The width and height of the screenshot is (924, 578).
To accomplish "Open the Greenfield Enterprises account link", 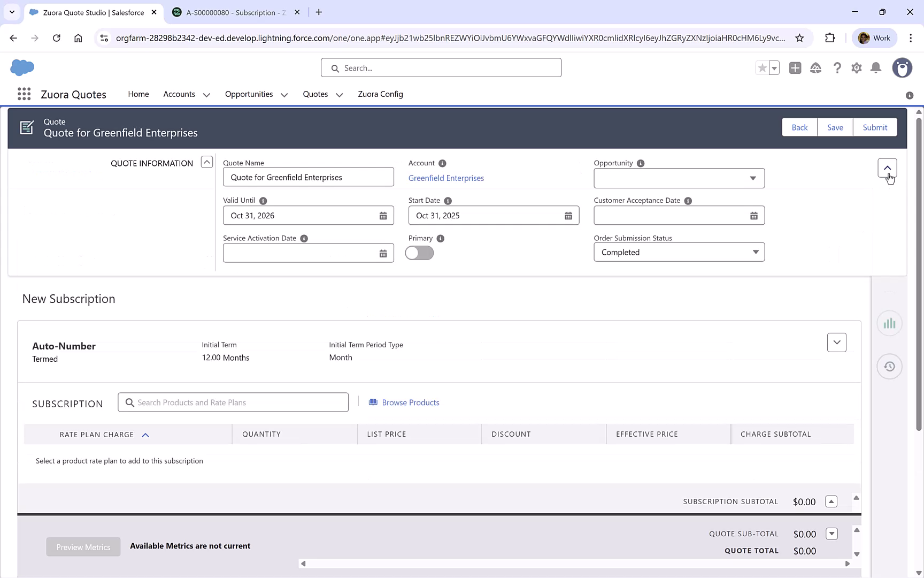I will point(446,178).
